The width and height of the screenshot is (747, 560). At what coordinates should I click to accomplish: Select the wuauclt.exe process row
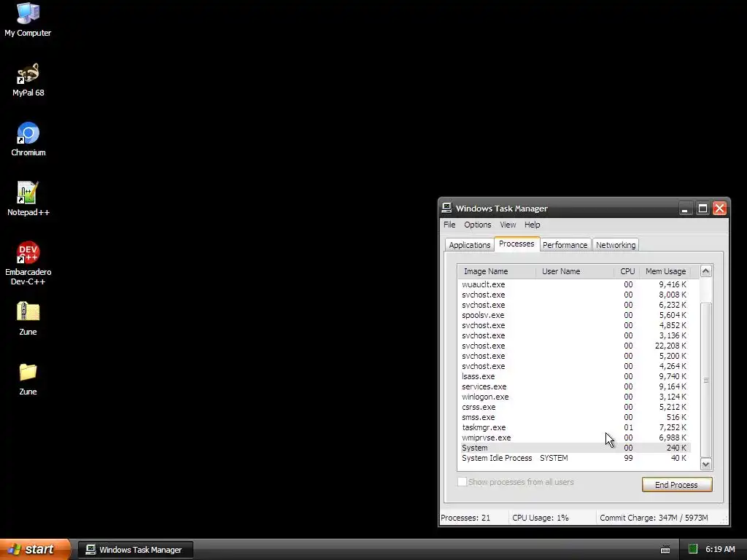point(575,284)
